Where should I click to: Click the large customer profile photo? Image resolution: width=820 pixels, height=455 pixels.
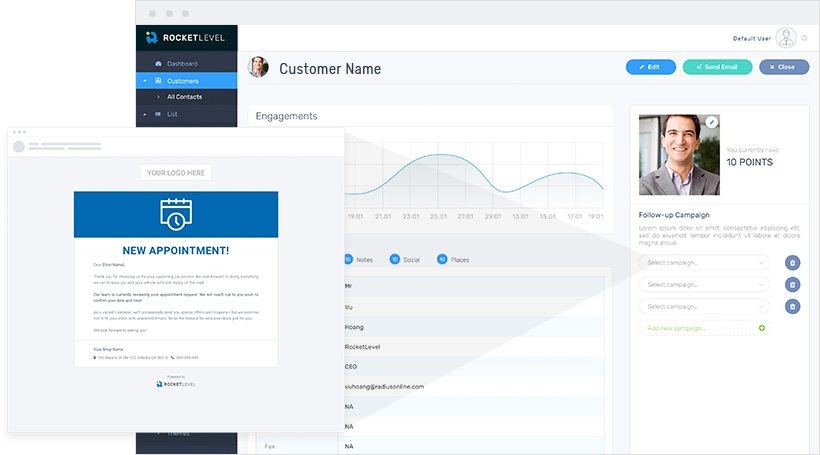[x=679, y=155]
